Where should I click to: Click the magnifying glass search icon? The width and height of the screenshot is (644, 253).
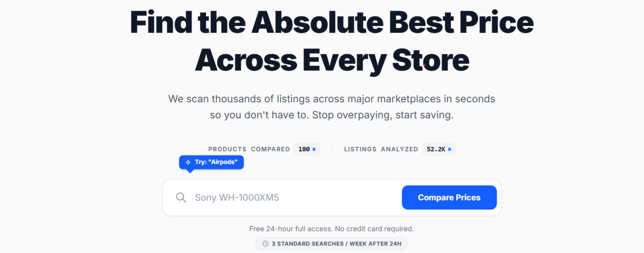coord(181,198)
